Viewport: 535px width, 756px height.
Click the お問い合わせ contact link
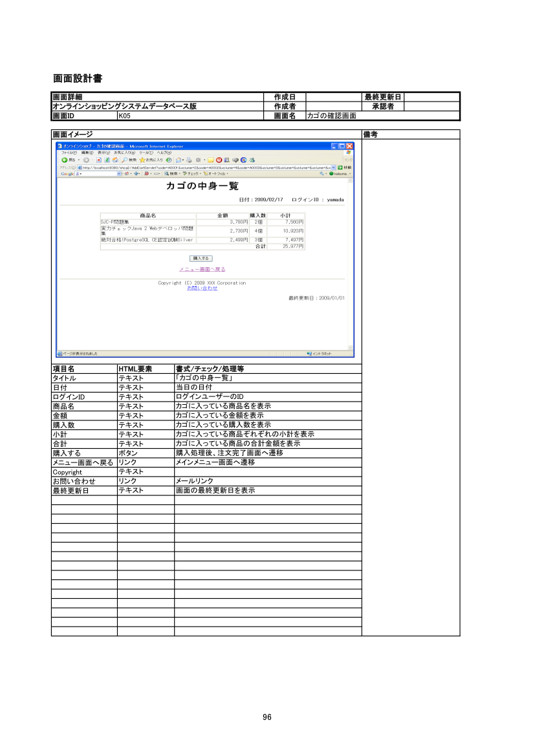(x=202, y=288)
